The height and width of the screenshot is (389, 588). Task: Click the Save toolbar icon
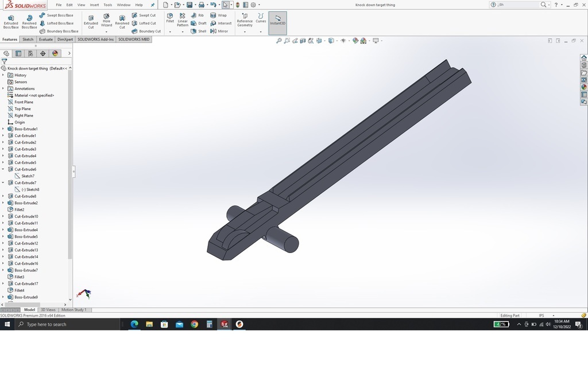click(189, 5)
